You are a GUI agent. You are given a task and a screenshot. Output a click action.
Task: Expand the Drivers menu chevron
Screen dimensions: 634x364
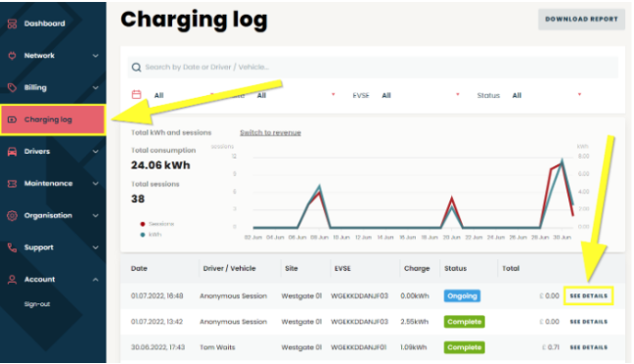point(96,152)
